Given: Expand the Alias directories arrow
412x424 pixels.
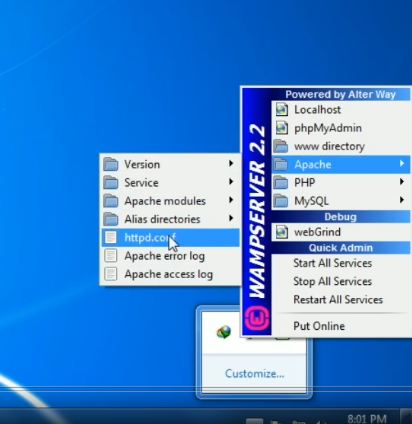Looking at the screenshot, I should click(231, 218).
